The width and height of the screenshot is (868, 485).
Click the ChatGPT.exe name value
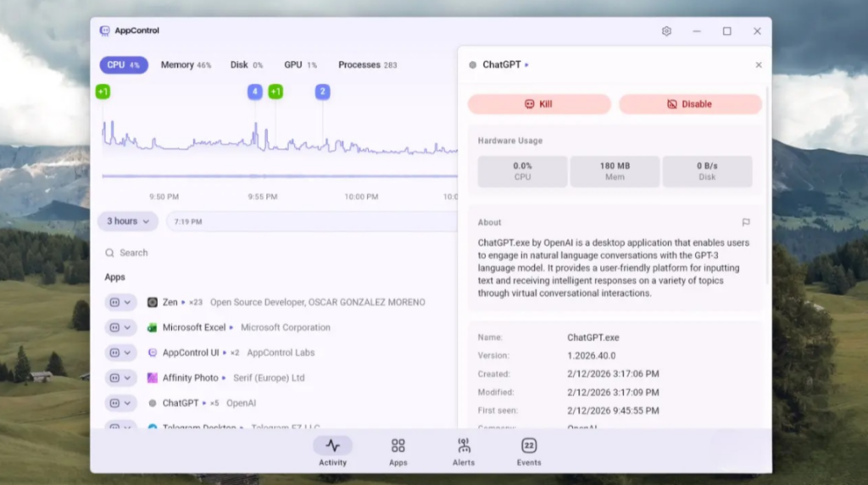593,337
